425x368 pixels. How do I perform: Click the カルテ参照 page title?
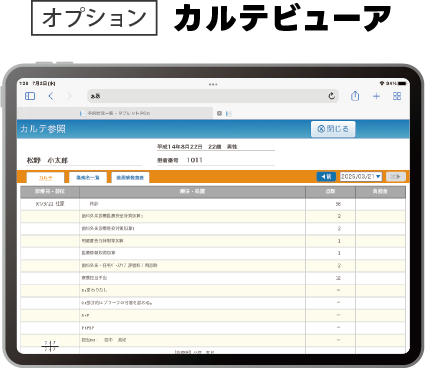[x=43, y=129]
